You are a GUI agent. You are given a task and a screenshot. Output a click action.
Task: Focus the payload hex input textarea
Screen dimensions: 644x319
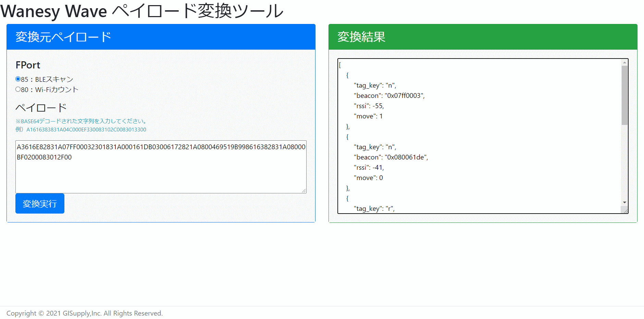click(x=161, y=167)
